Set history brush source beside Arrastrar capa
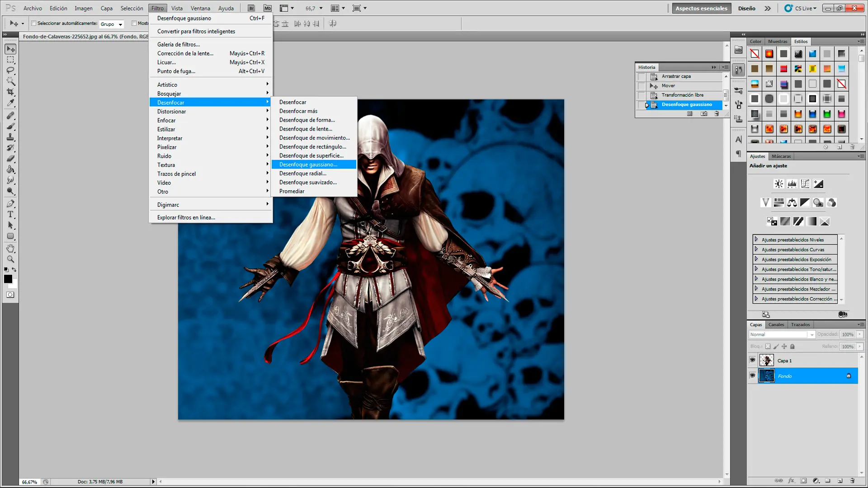The height and width of the screenshot is (488, 868). [x=642, y=76]
